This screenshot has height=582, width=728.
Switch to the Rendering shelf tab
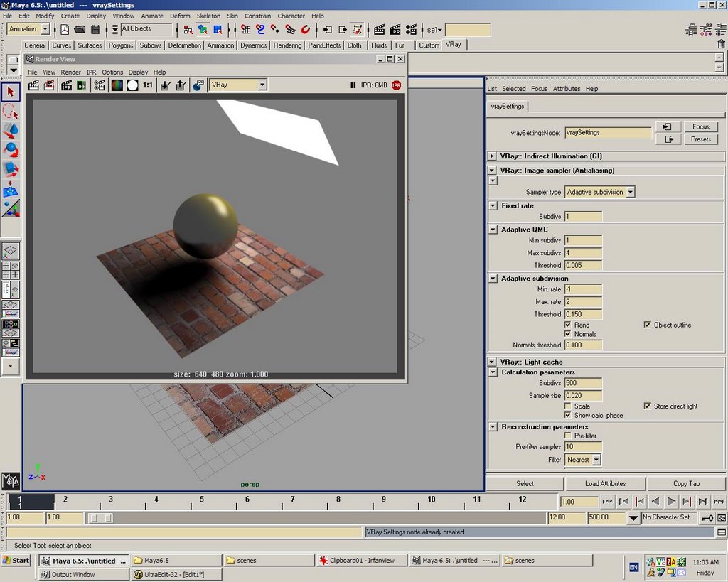(x=287, y=45)
